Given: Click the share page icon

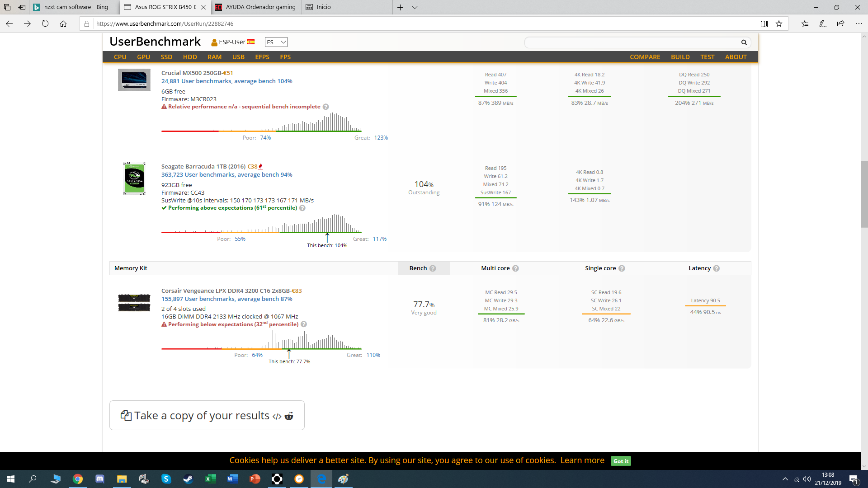Looking at the screenshot, I should pyautogui.click(x=840, y=23).
